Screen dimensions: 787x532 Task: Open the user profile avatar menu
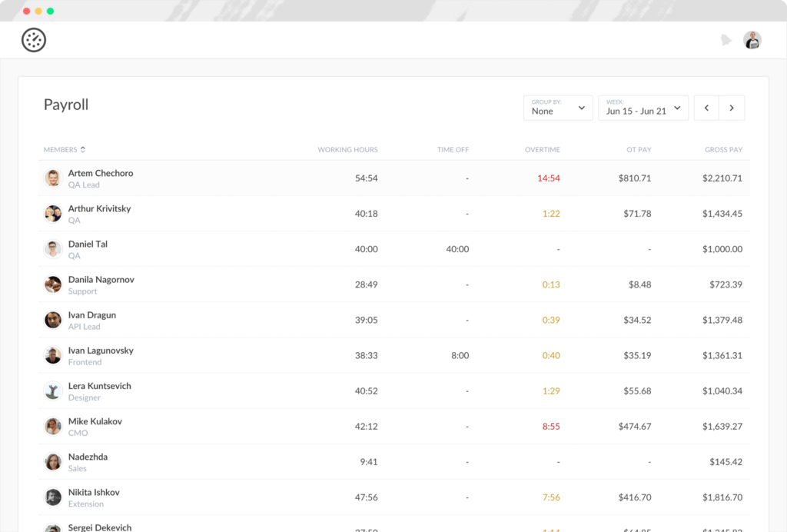pyautogui.click(x=752, y=40)
